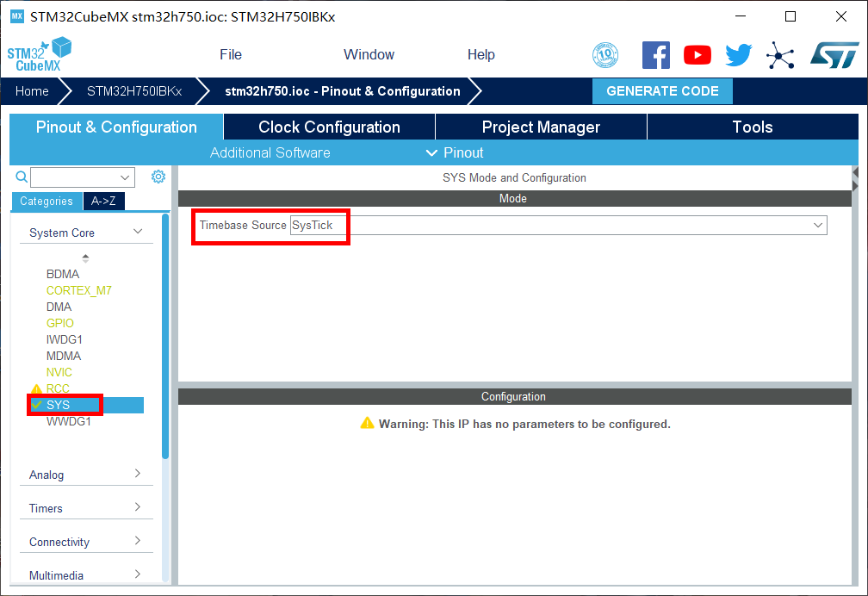Open ST YouTube channel icon
868x596 pixels.
pyautogui.click(x=697, y=55)
